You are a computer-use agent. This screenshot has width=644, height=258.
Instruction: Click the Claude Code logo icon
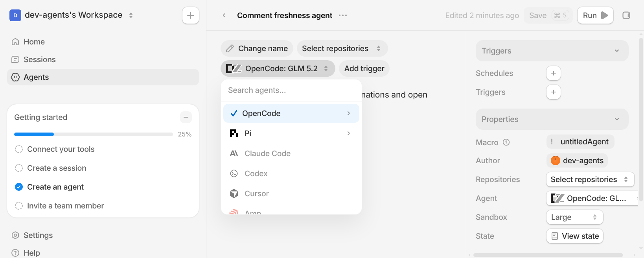(234, 153)
